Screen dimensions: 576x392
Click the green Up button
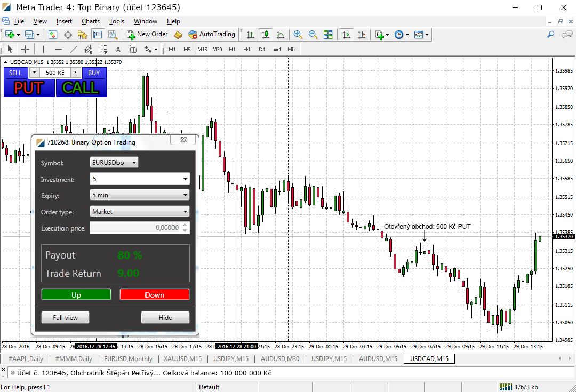(76, 294)
